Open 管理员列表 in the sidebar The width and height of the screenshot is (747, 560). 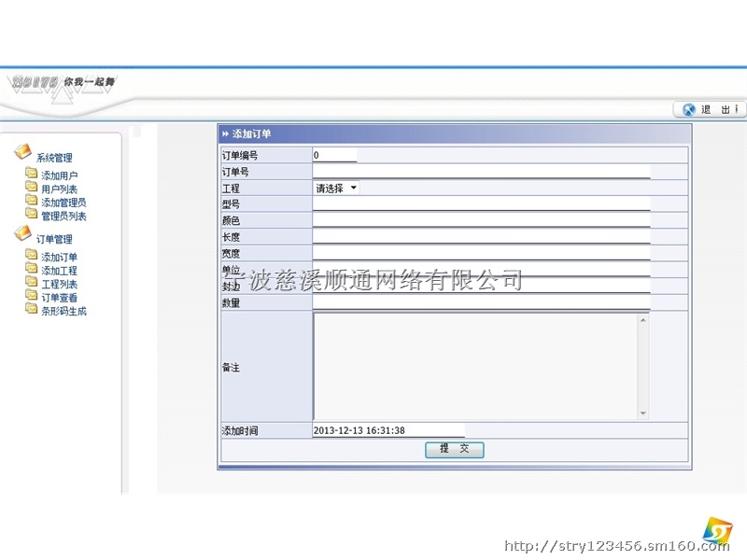point(63,217)
